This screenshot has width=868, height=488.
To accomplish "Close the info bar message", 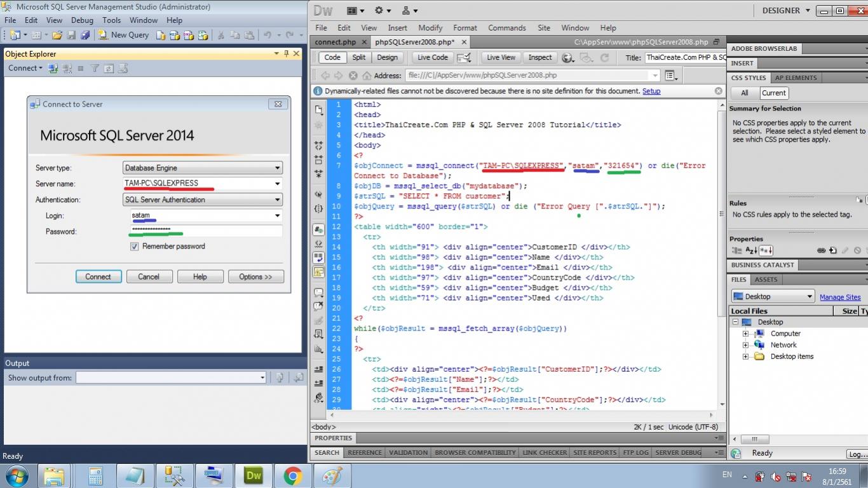I will pyautogui.click(x=719, y=91).
